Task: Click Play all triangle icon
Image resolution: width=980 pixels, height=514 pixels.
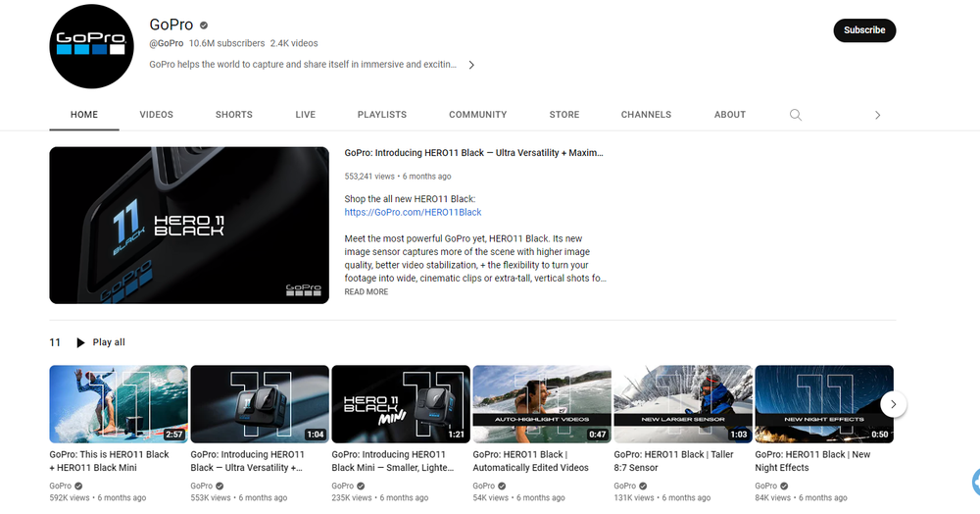Action: pos(80,342)
